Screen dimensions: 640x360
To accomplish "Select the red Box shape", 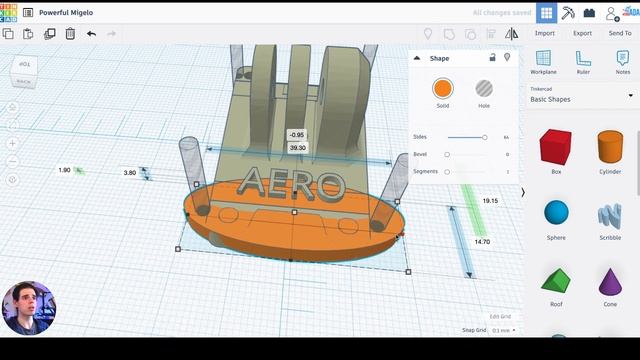I will (556, 147).
